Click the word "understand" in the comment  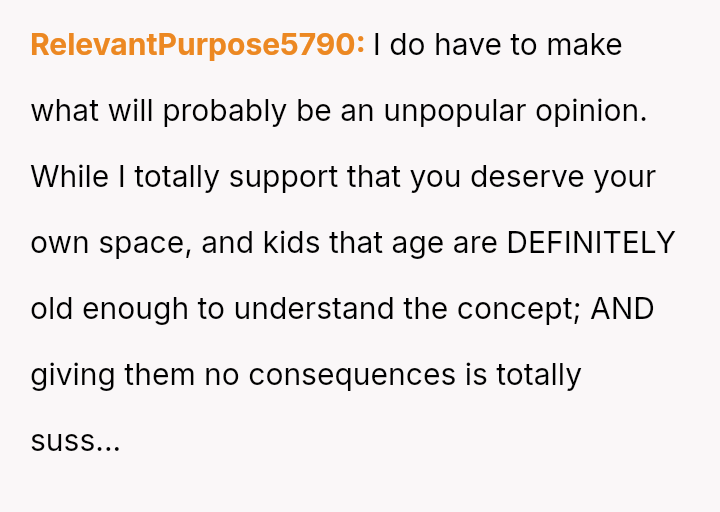point(314,309)
